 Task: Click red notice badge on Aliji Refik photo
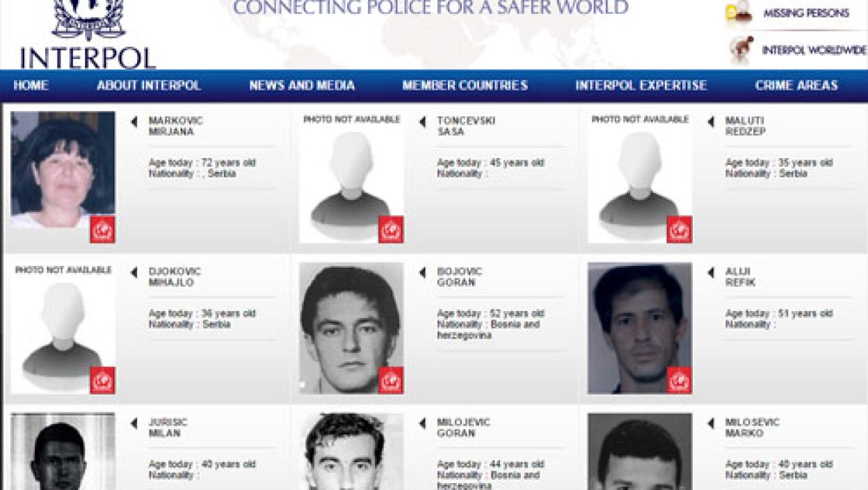coord(679,381)
